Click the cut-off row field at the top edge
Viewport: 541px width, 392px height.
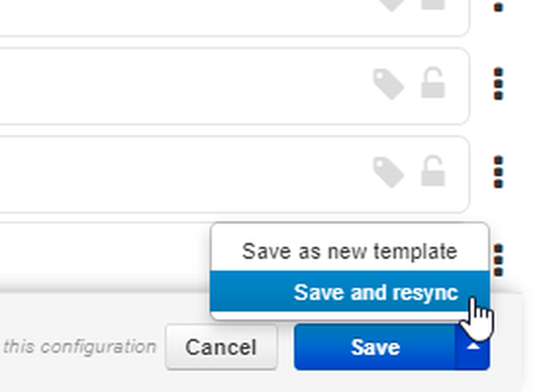tap(235, 17)
